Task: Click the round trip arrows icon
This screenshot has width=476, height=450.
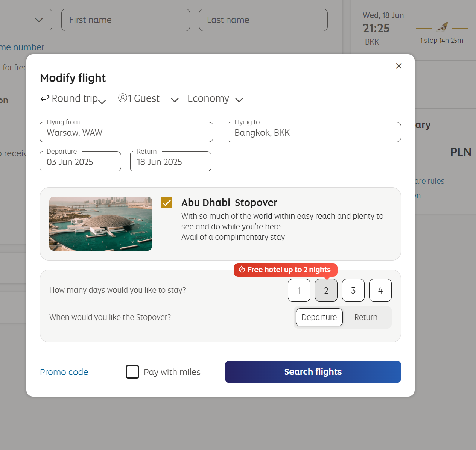Action: pos(45,98)
